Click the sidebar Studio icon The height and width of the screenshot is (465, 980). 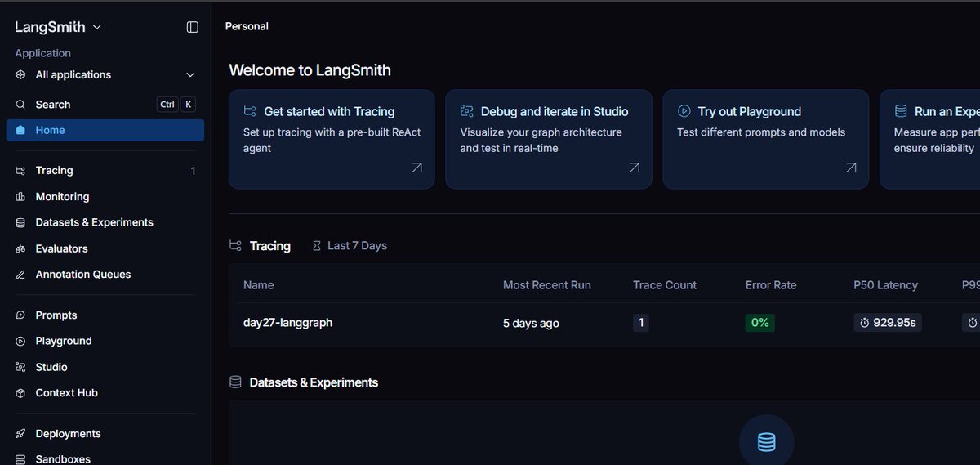20,367
